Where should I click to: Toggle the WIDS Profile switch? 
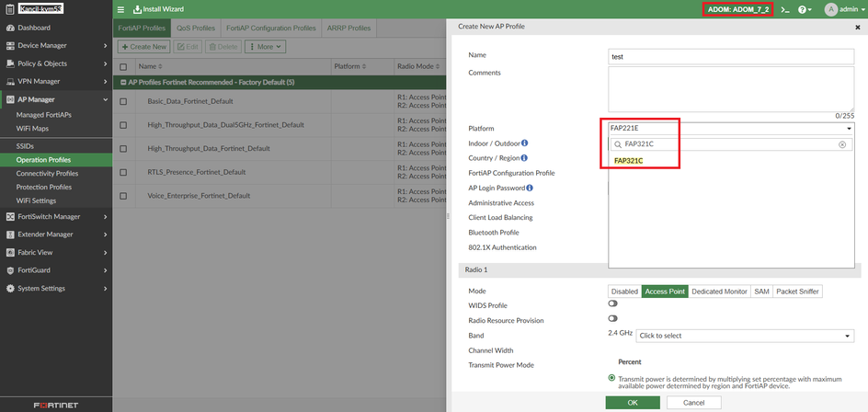click(612, 303)
